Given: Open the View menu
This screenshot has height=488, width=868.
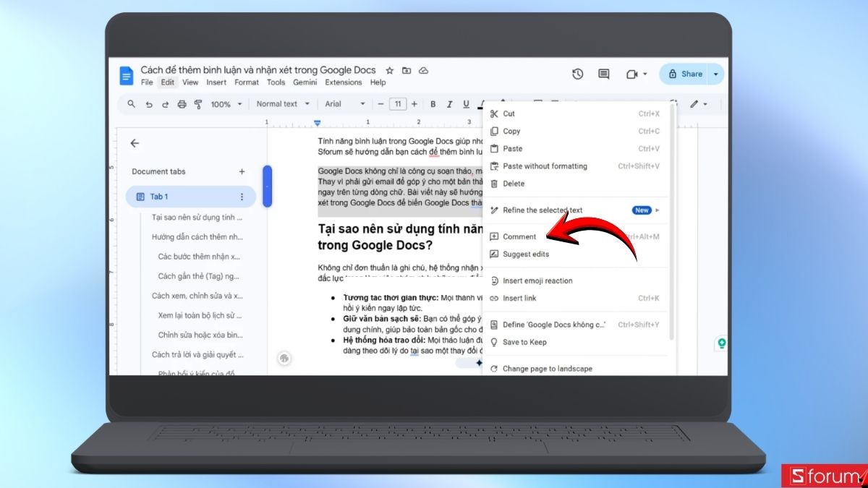Looking at the screenshot, I should 190,82.
